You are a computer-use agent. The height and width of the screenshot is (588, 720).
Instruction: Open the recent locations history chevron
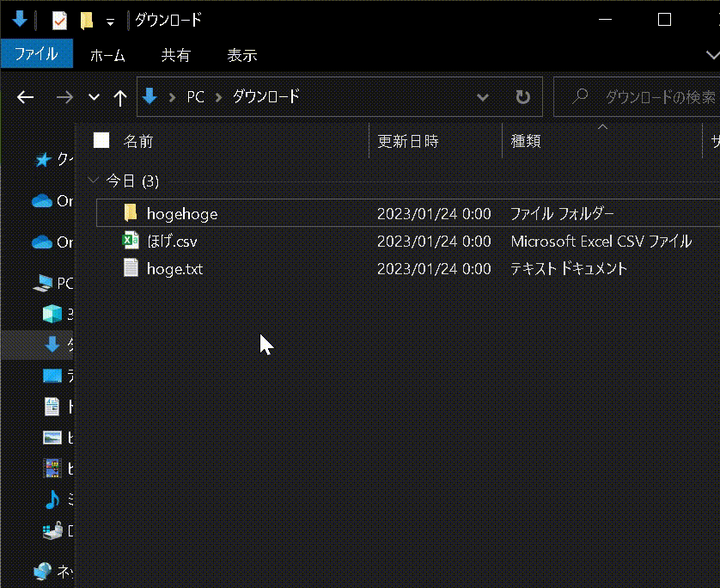pos(93,97)
